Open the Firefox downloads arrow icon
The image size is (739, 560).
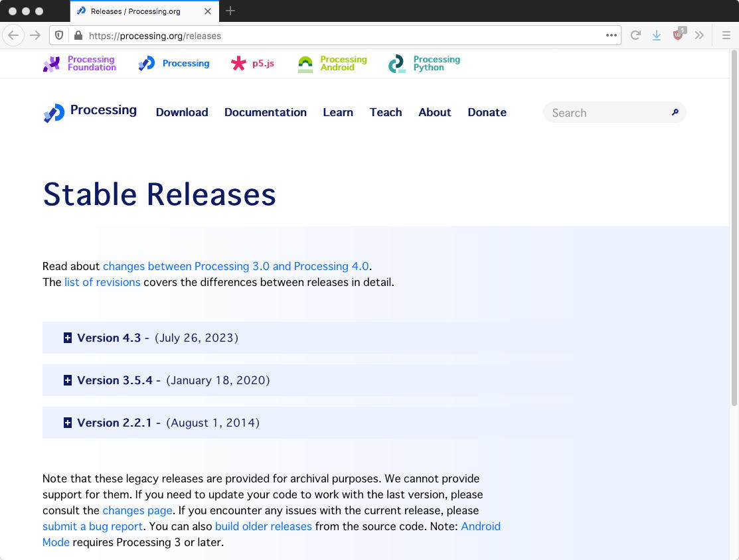coord(657,35)
